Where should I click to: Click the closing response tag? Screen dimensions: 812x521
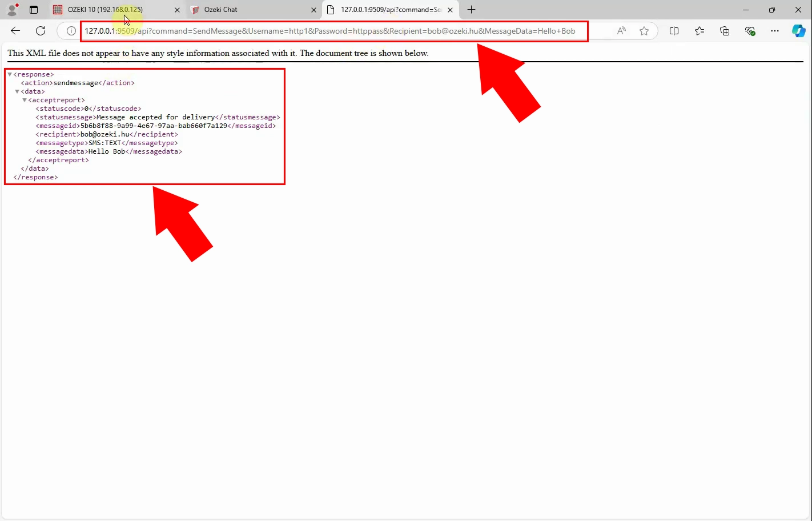pos(35,177)
